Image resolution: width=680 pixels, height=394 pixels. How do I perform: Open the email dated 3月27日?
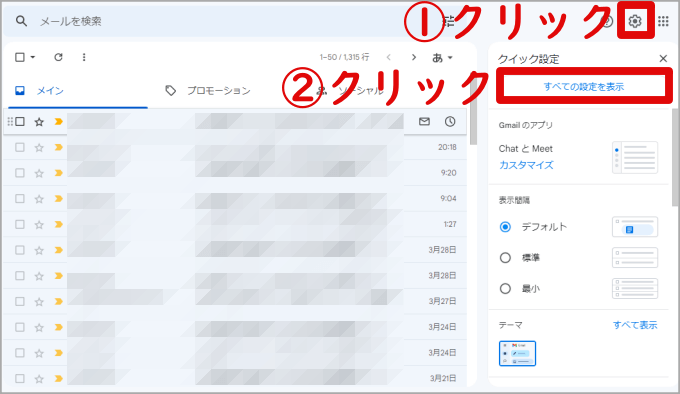pyautogui.click(x=234, y=301)
